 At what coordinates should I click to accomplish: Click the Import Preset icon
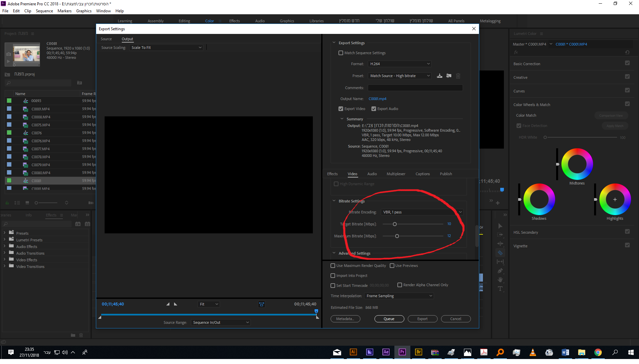[x=449, y=76]
